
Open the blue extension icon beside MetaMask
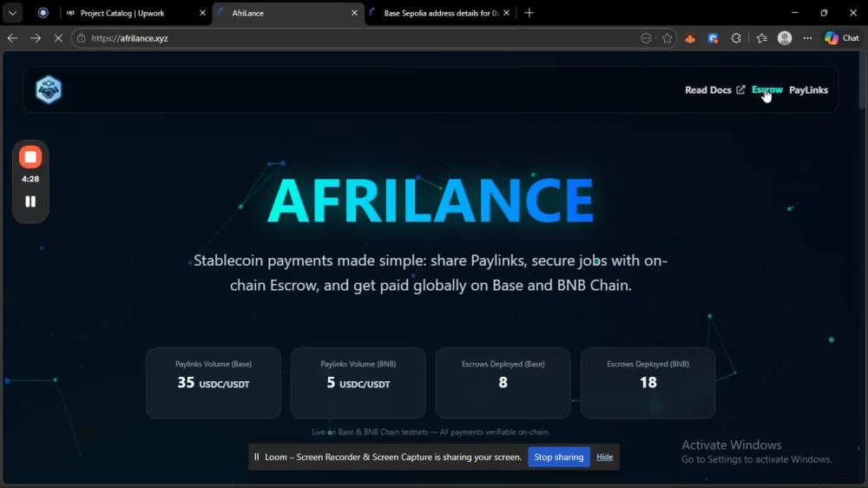[x=713, y=38]
